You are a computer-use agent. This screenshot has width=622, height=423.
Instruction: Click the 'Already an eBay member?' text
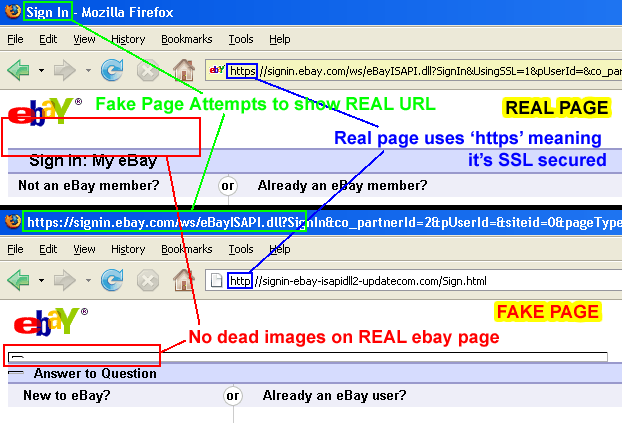click(x=342, y=185)
